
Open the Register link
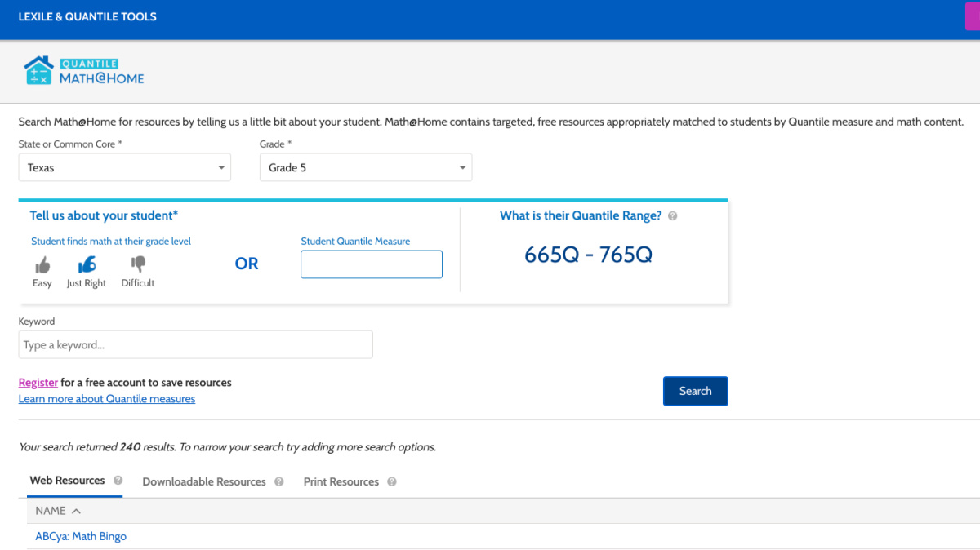(38, 382)
